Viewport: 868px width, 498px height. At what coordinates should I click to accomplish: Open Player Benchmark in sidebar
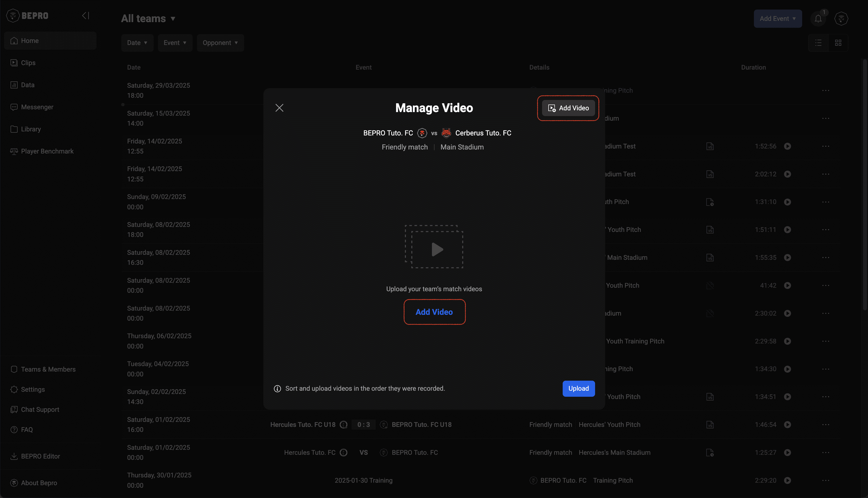click(50, 151)
